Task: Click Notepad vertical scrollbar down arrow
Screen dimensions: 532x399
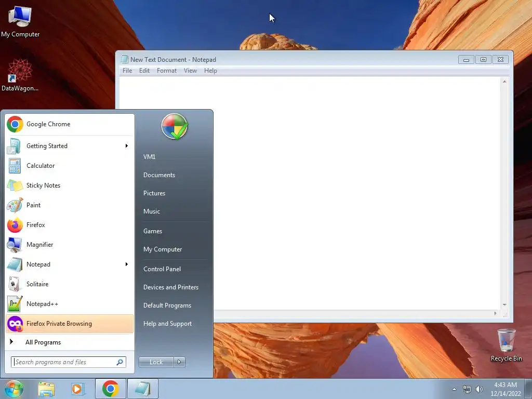Action: (x=504, y=304)
